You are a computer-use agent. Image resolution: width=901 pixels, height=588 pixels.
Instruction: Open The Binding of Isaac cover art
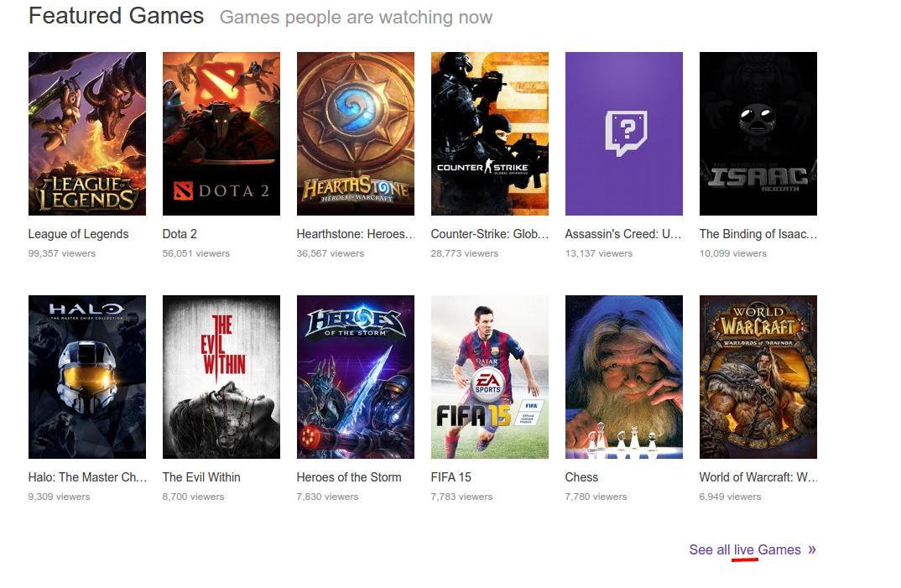point(758,133)
